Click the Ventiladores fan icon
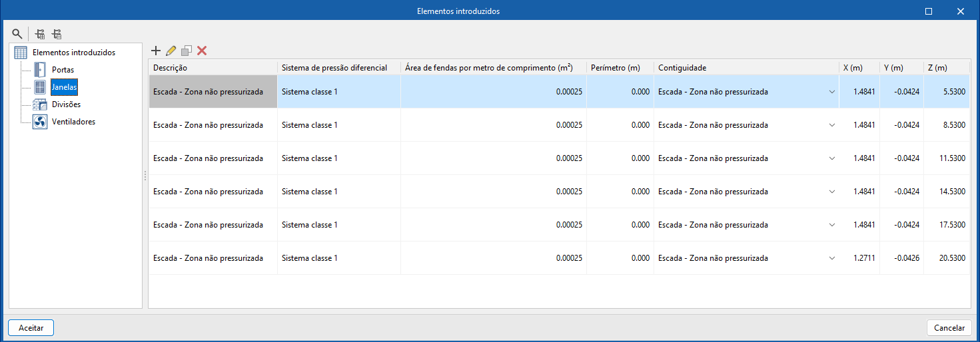 [40, 122]
